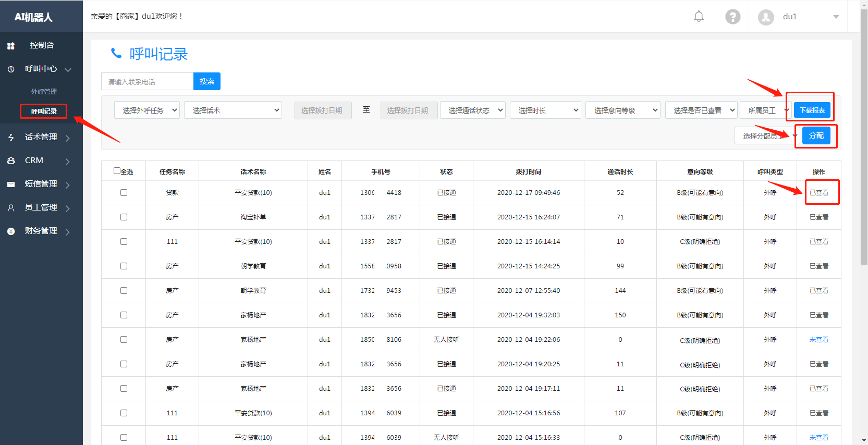Screen dimensions: 868x445
Task: Click the coin icon beside 财务管理
Action: coord(11,231)
